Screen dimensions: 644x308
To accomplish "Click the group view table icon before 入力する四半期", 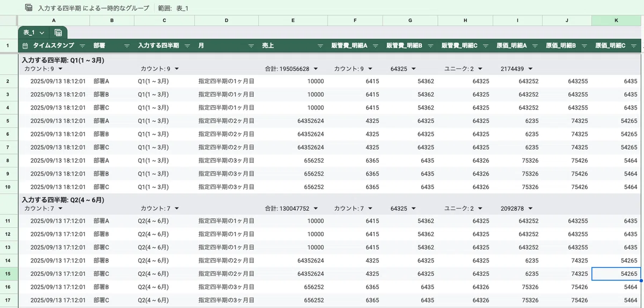I will pyautogui.click(x=28, y=8).
